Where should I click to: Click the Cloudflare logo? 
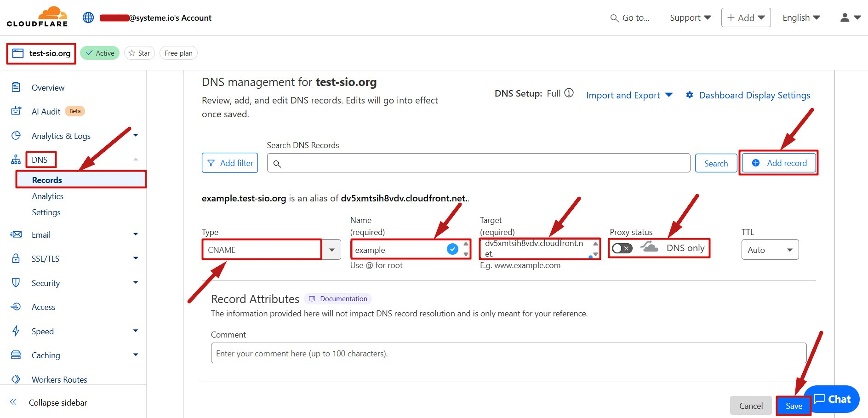[37, 17]
